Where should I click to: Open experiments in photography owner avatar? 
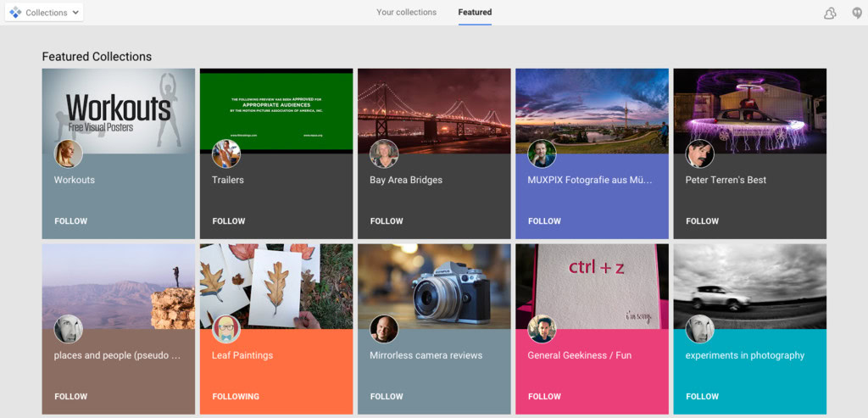pos(699,329)
